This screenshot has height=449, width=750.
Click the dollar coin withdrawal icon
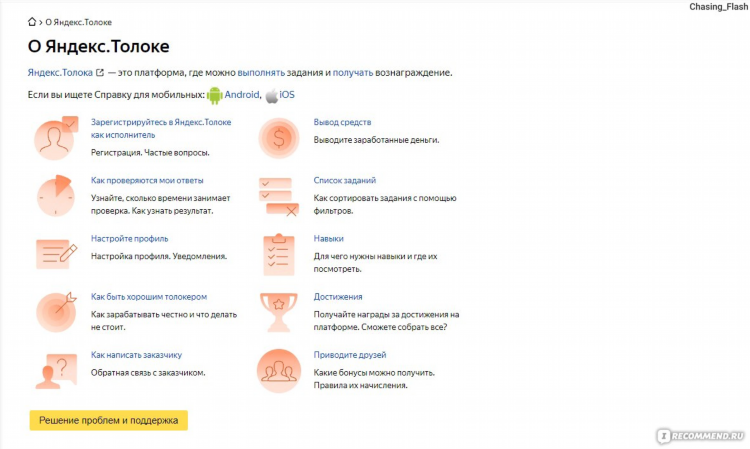(279, 138)
